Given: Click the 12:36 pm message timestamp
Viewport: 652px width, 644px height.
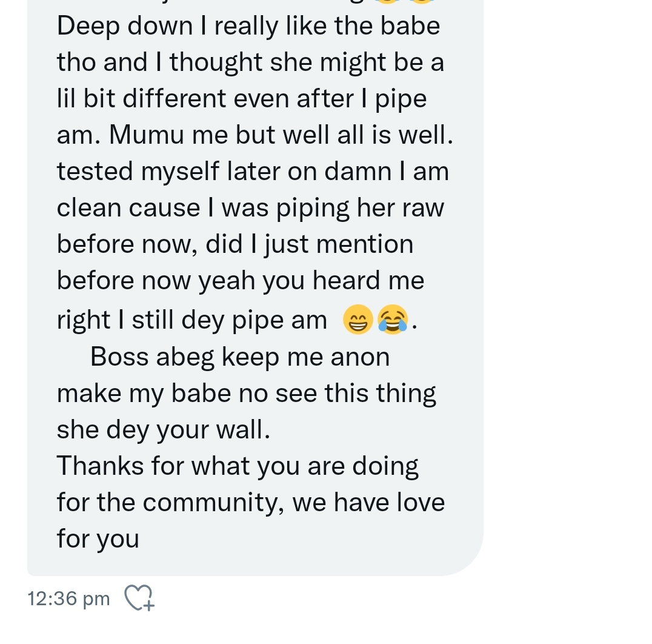Looking at the screenshot, I should point(68,599).
